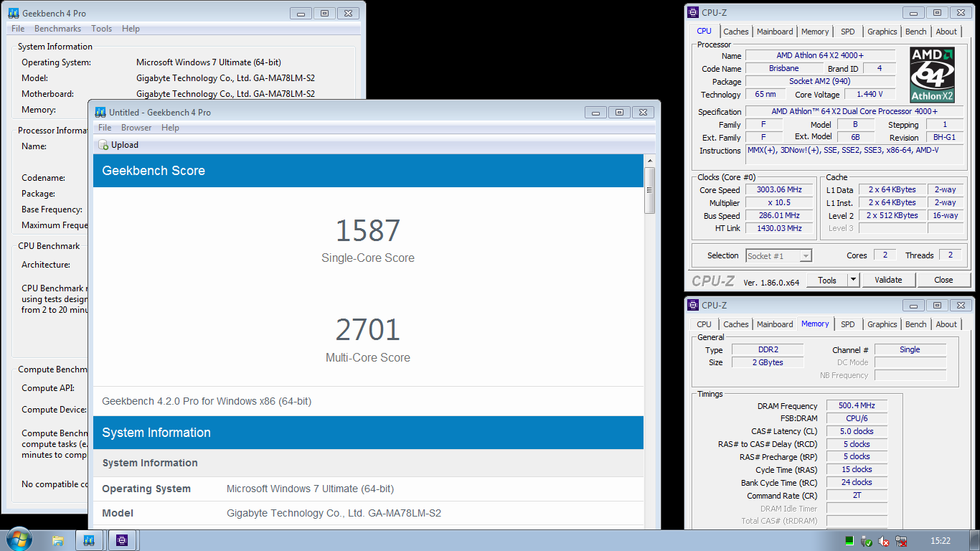980x551 pixels.
Task: Click the 2701 multi-core score
Action: point(368,330)
